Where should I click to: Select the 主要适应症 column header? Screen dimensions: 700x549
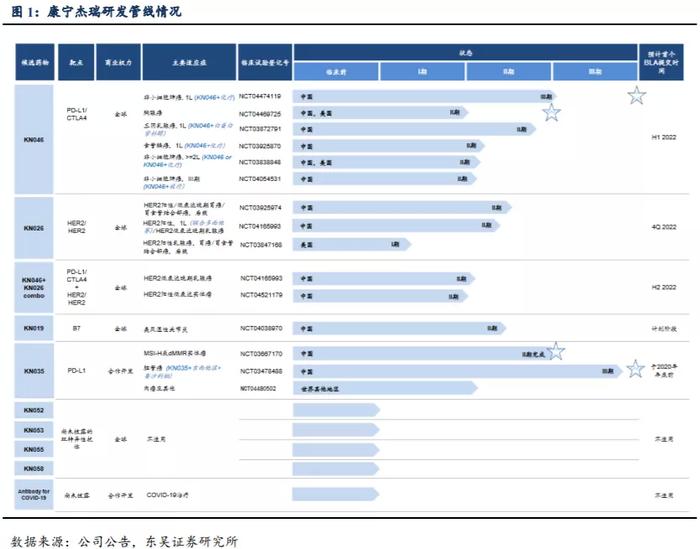point(189,62)
